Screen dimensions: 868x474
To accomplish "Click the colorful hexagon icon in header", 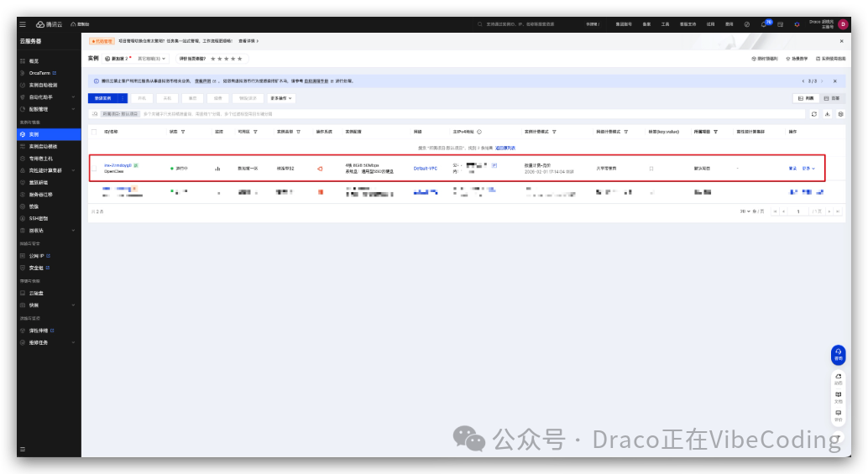I will [x=797, y=24].
